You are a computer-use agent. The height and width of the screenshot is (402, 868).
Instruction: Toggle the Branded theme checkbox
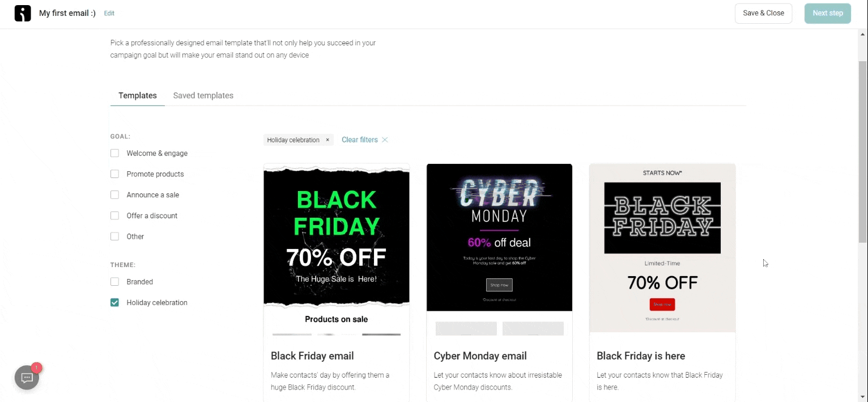coord(115,282)
